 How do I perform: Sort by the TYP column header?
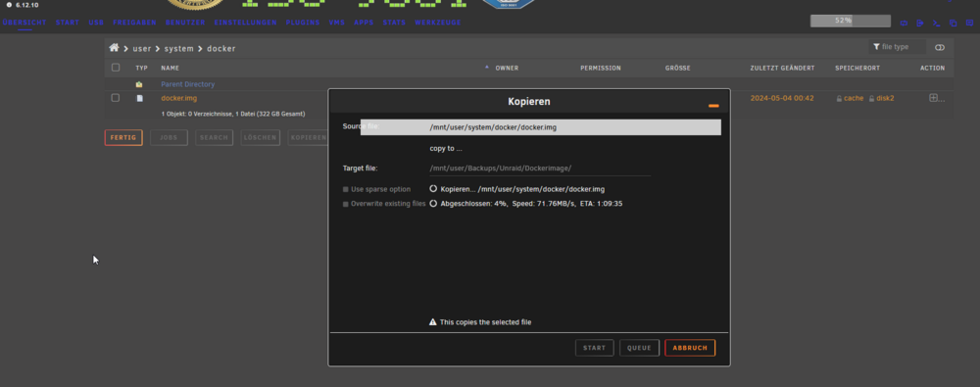142,69
